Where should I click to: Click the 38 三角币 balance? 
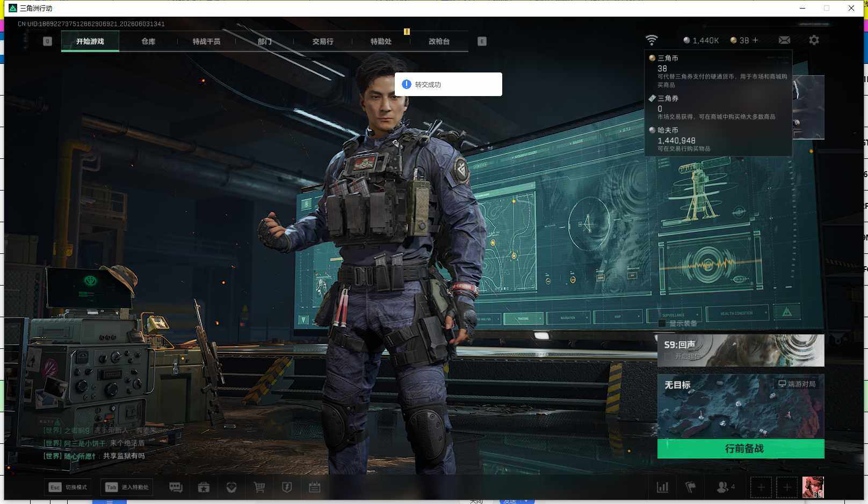[x=740, y=40]
